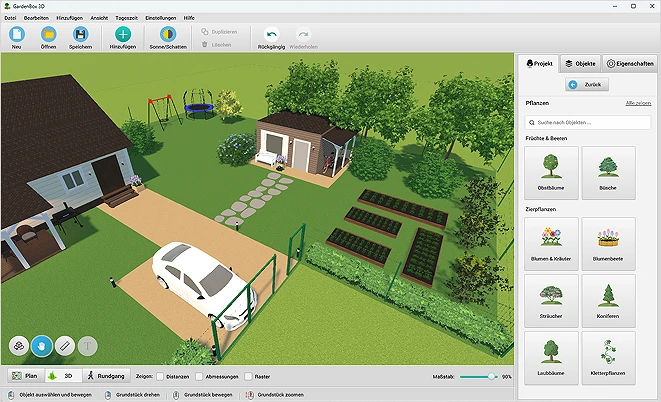Switch to 3D view
The image size is (661, 402).
(63, 375)
